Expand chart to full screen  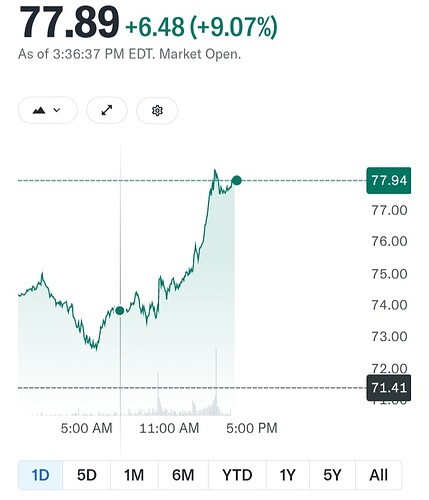tap(107, 110)
